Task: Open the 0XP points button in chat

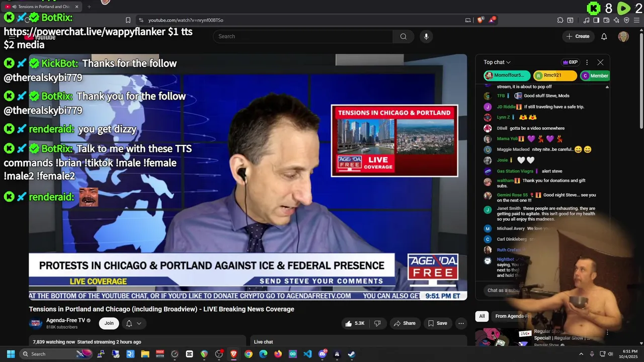Action: click(x=570, y=62)
